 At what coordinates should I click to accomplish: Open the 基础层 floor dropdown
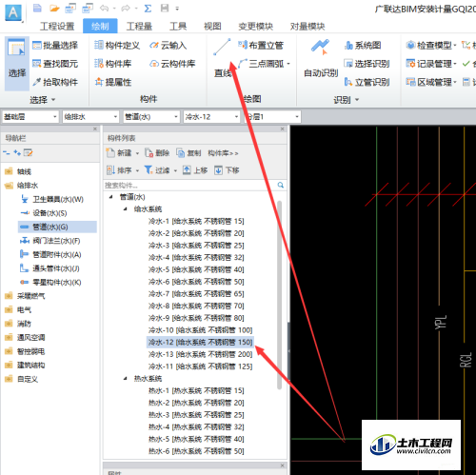click(x=30, y=117)
